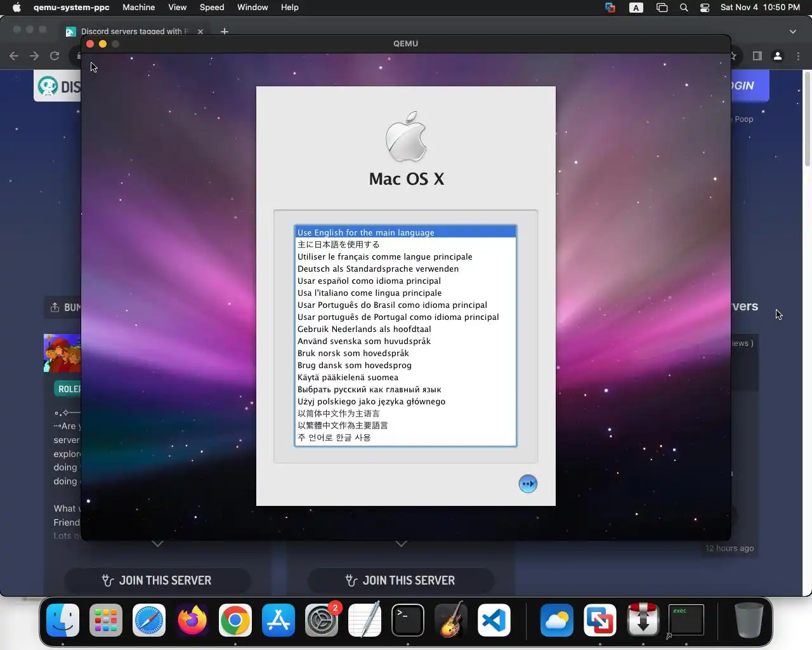Expand Chrome tab search chevron
The width and height of the screenshot is (812, 650).
coord(792,31)
